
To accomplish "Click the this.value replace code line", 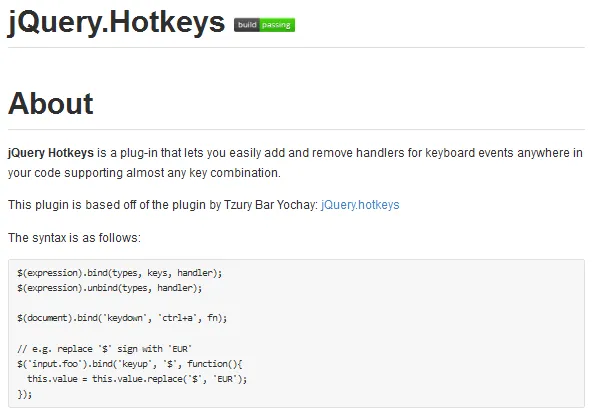I will tap(137, 379).
